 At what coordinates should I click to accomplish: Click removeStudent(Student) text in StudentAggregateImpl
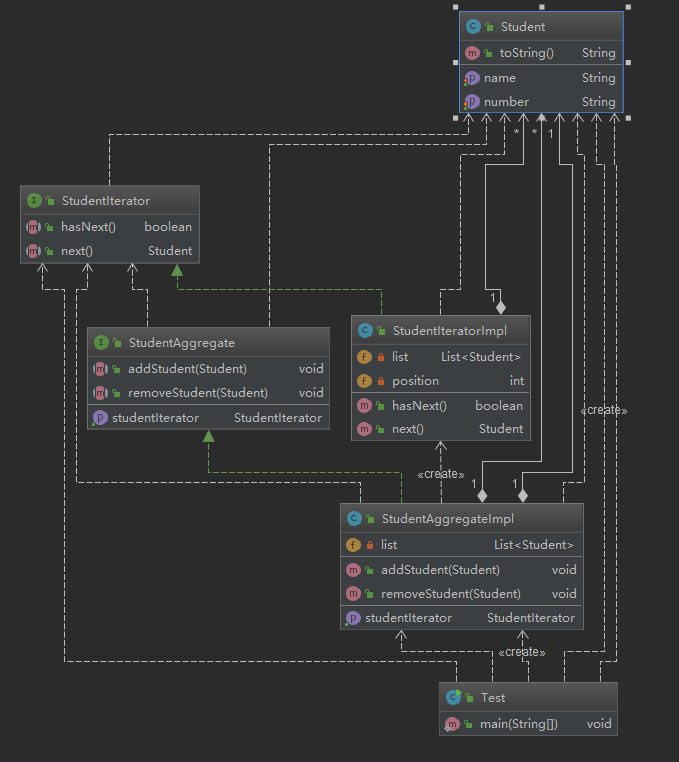point(451,594)
